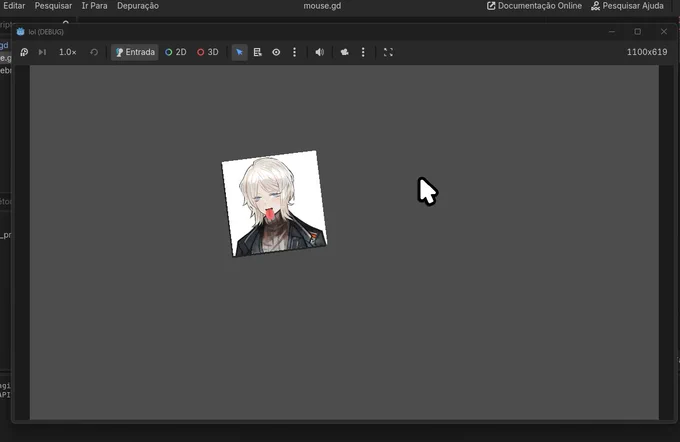Click the suspend/pause game icon in the game toolbar
The image size is (680, 442).
click(24, 52)
